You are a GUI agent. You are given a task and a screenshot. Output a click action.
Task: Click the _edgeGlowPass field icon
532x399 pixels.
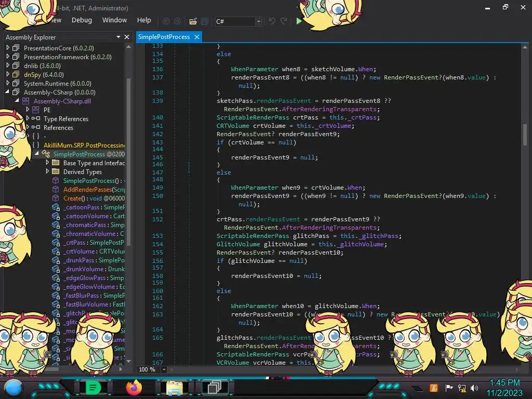[56, 278]
